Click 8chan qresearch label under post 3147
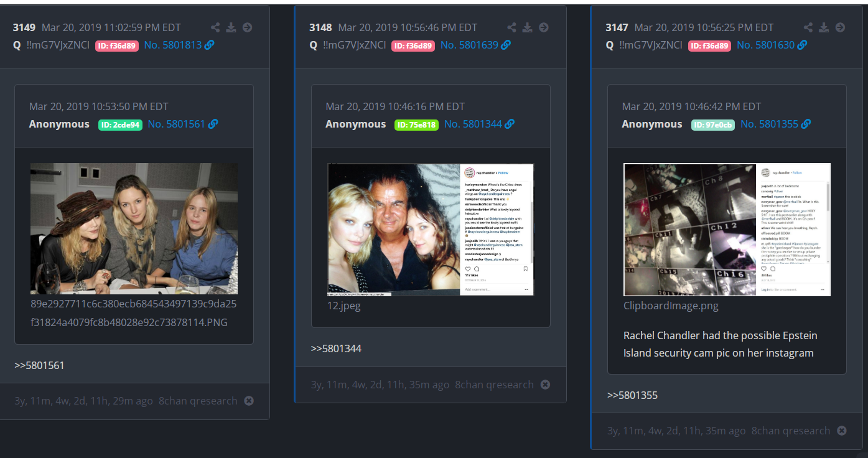 click(x=791, y=431)
